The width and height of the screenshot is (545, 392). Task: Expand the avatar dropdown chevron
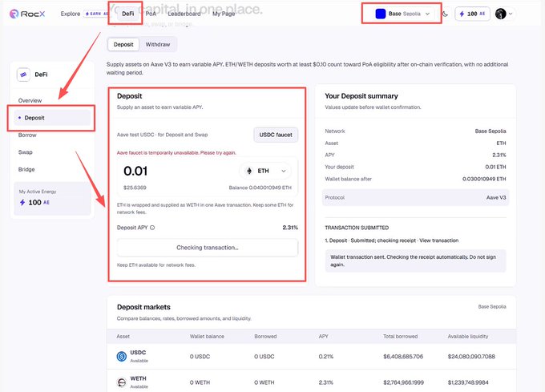511,14
